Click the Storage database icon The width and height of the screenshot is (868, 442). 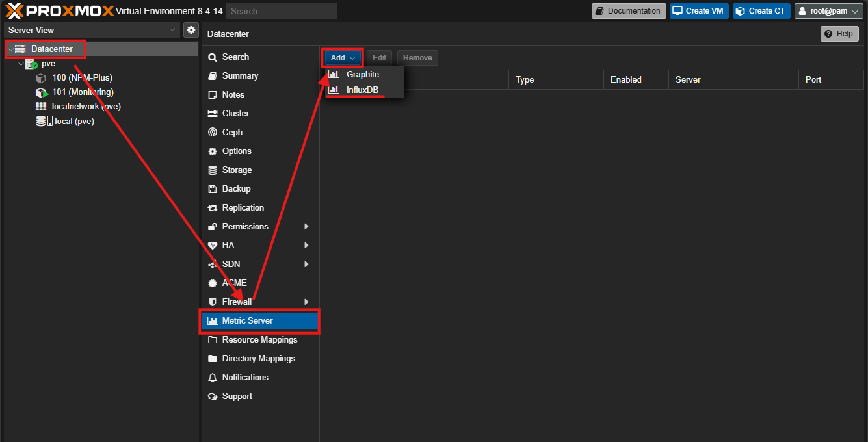212,170
